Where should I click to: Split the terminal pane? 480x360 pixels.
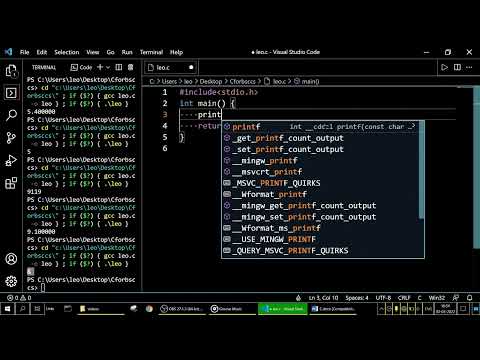coord(119,67)
